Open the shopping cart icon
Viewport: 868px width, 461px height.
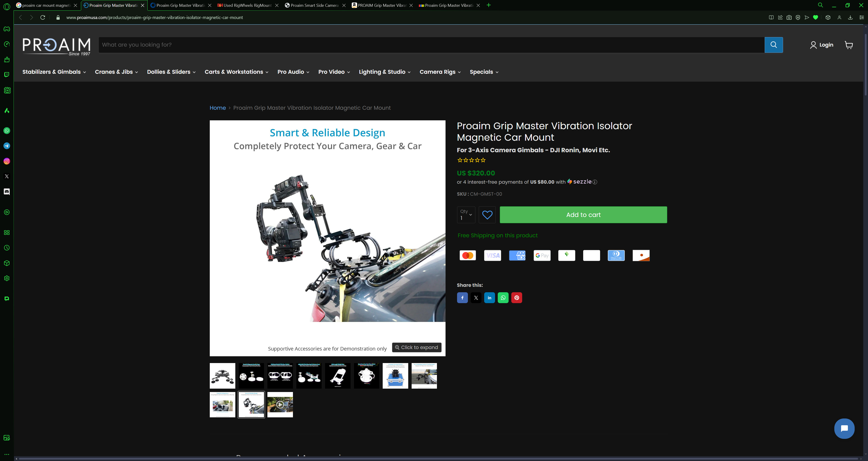coord(849,45)
